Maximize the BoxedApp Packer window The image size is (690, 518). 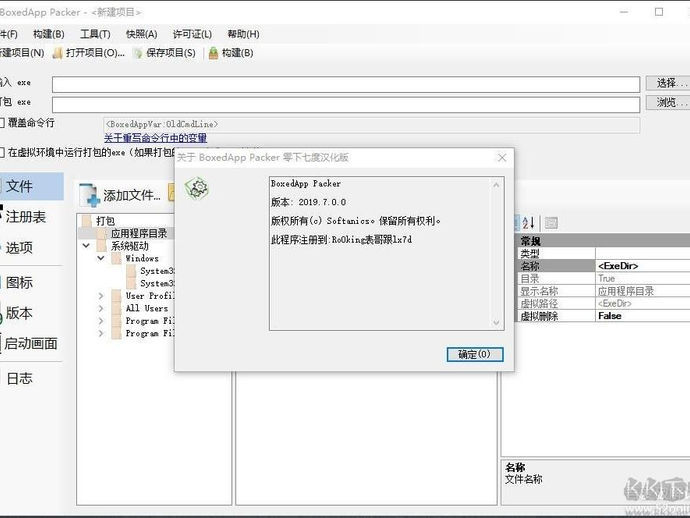point(659,12)
